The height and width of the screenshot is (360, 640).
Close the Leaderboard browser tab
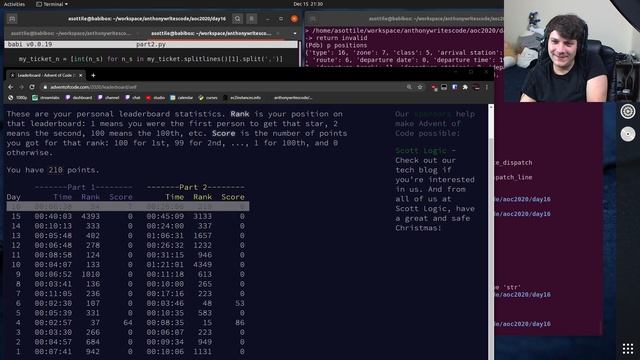(x=80, y=76)
